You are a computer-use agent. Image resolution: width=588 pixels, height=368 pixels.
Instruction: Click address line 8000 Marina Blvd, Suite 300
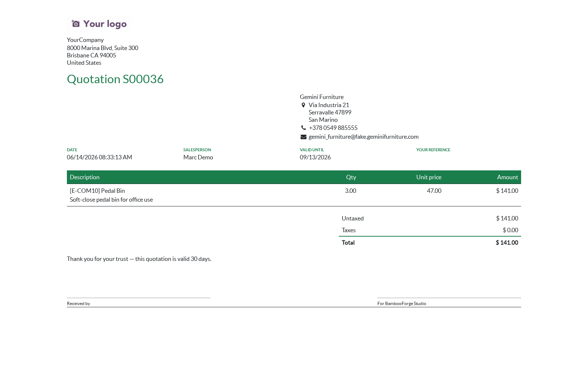point(103,48)
